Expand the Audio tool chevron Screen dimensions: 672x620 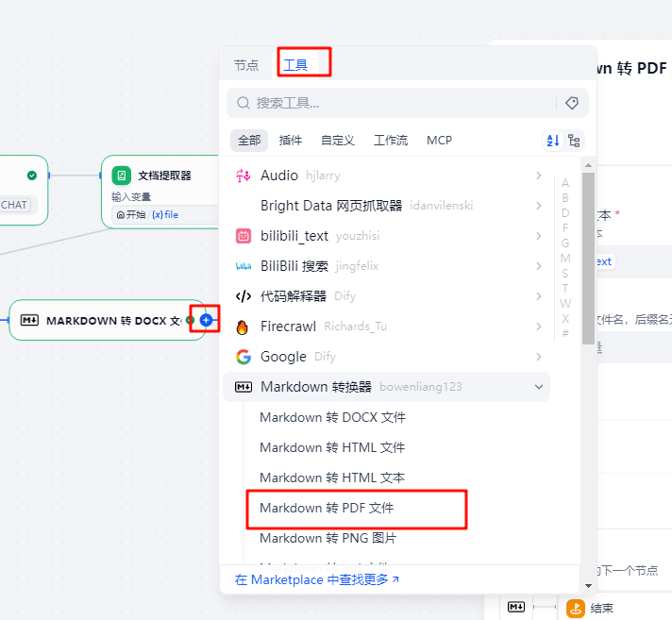pyautogui.click(x=539, y=176)
